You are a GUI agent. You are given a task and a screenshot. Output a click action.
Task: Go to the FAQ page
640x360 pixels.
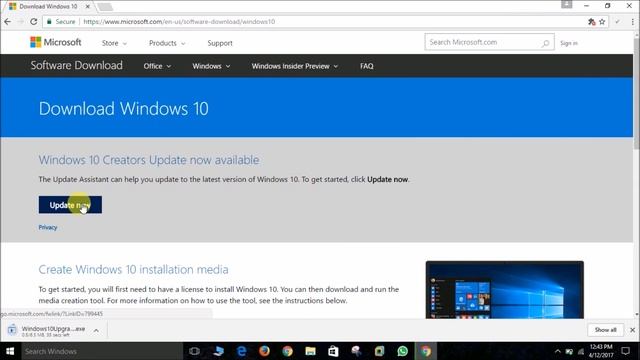tap(367, 66)
